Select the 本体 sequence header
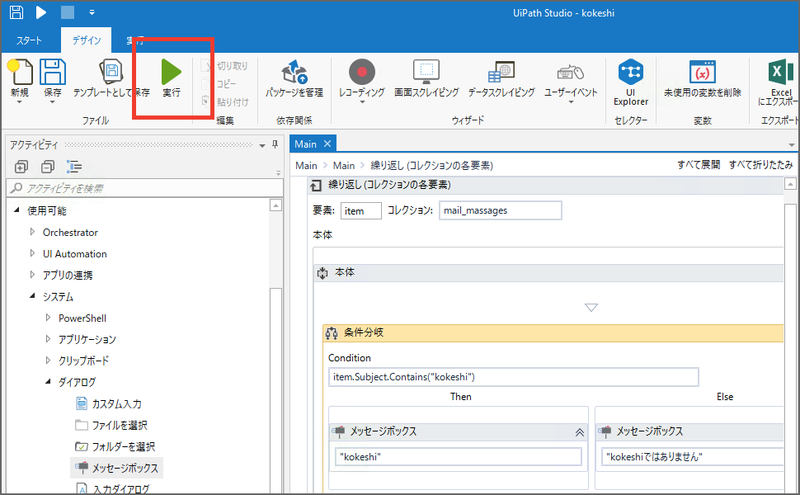Image resolution: width=800 pixels, height=495 pixels. pos(548,273)
